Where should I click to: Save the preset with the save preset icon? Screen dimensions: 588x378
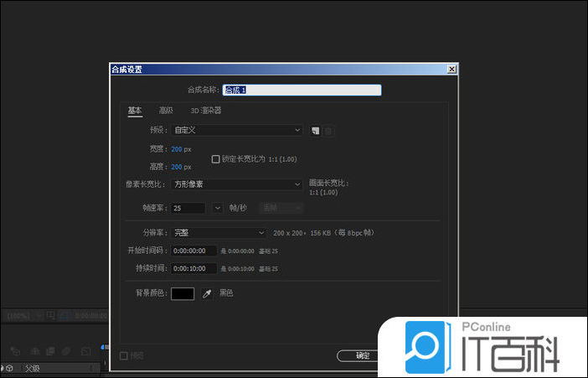[x=316, y=131]
